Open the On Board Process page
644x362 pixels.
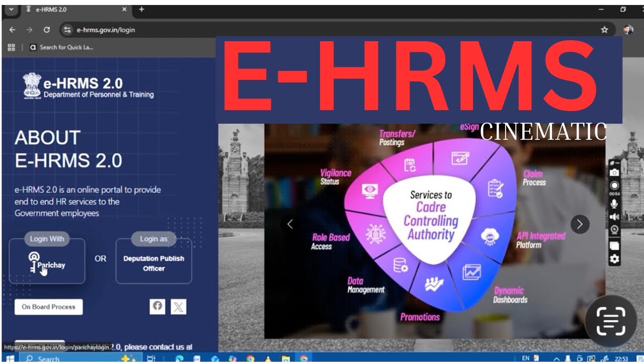[x=48, y=307]
